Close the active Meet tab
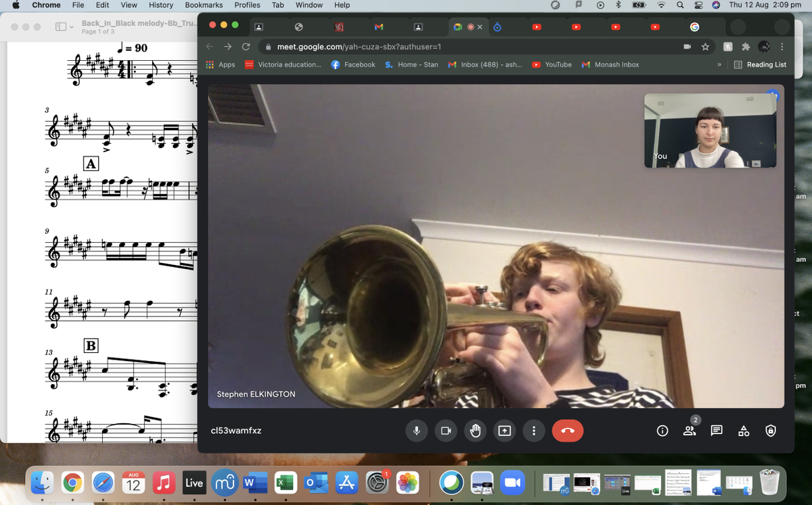This screenshot has height=505, width=812. coord(479,27)
